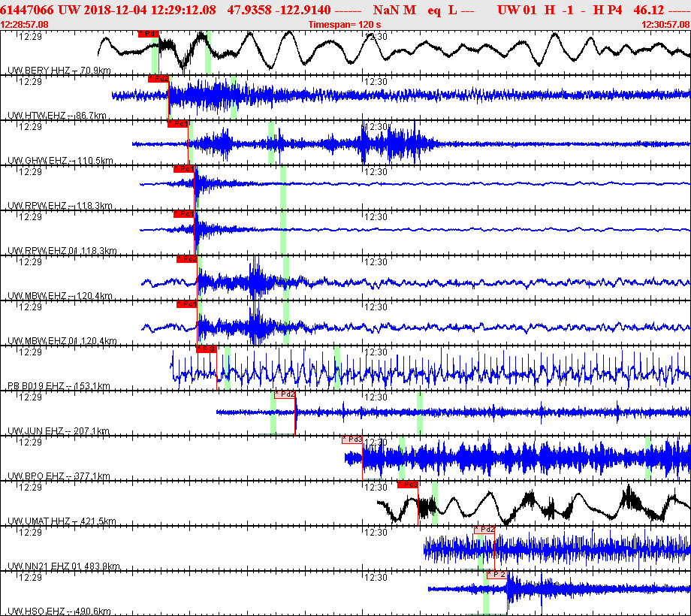
Task: Click the 12:30 time label on RPW trace
Action: point(376,172)
